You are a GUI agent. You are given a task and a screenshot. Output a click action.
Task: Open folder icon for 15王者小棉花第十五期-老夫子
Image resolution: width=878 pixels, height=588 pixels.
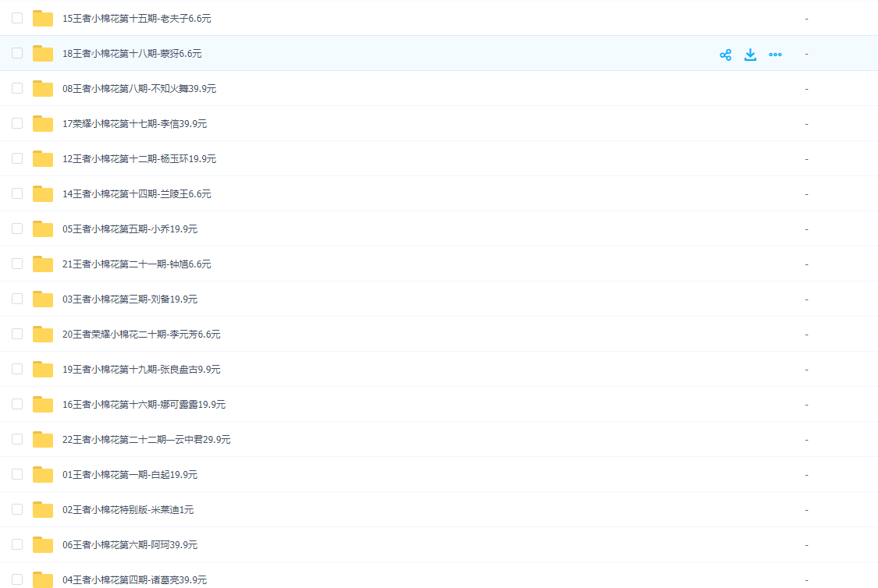pyautogui.click(x=43, y=19)
